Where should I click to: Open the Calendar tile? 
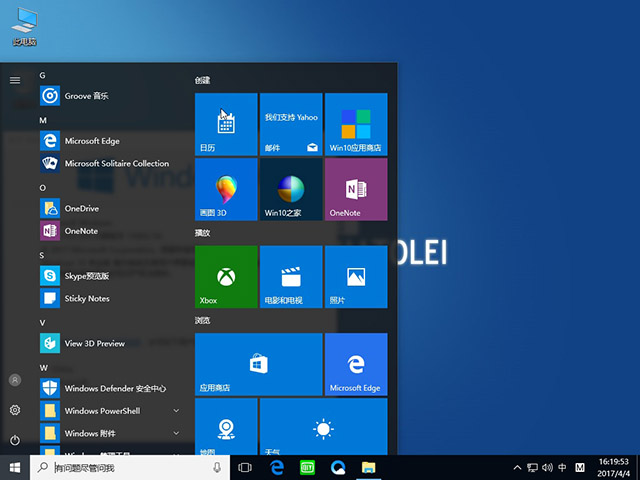(x=225, y=124)
